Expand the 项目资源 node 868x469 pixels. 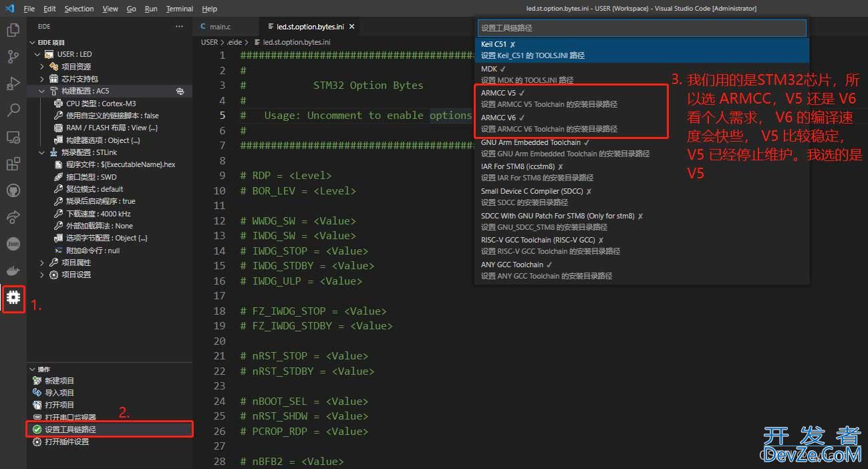(x=43, y=67)
